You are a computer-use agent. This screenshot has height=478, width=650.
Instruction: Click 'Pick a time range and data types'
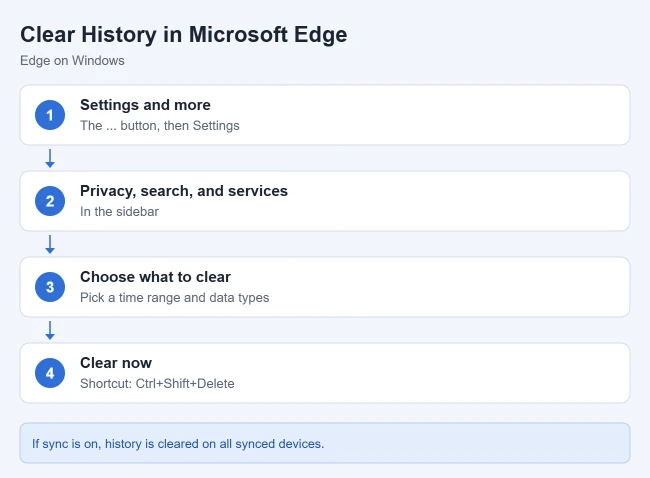click(175, 298)
